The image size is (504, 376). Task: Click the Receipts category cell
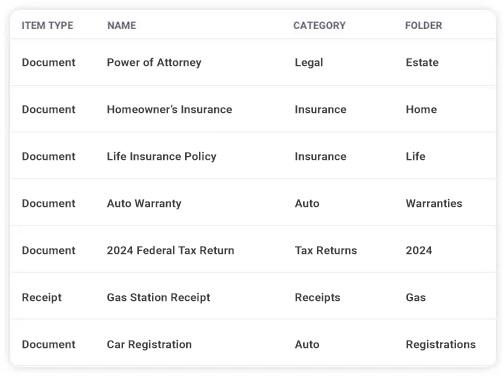[x=317, y=297]
